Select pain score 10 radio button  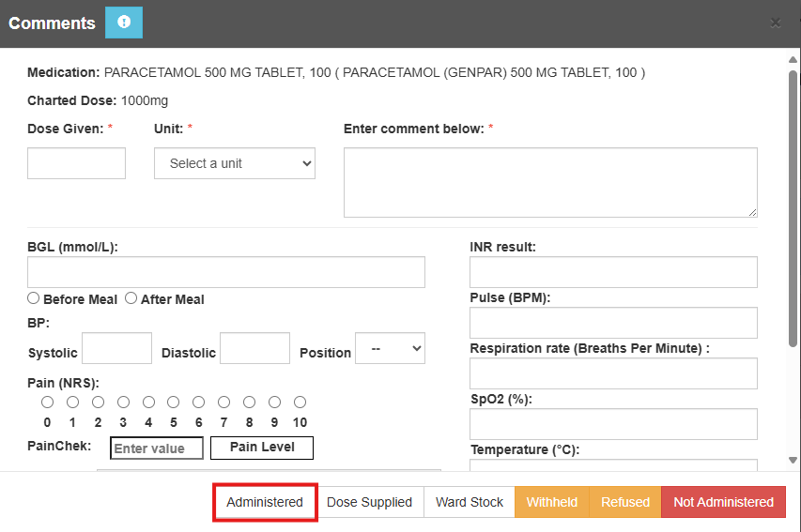coord(300,403)
